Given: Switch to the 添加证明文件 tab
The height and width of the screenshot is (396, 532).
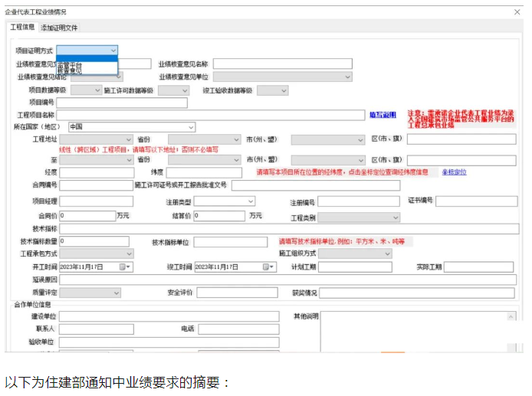Looking at the screenshot, I should [x=59, y=28].
